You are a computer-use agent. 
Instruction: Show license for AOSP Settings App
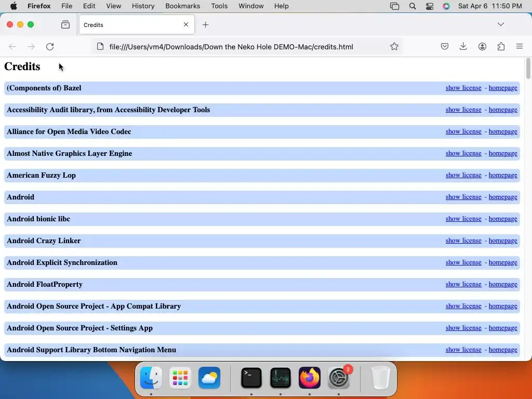(x=463, y=328)
